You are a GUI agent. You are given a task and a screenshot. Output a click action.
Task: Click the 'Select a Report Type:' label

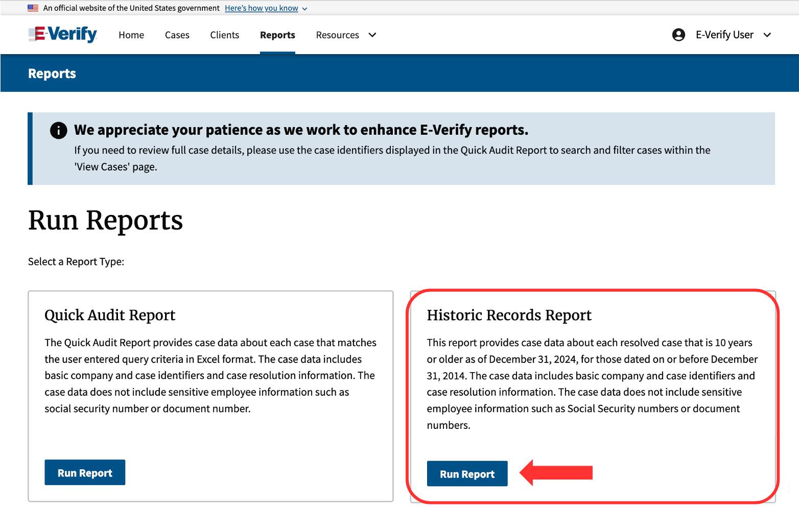tap(76, 261)
